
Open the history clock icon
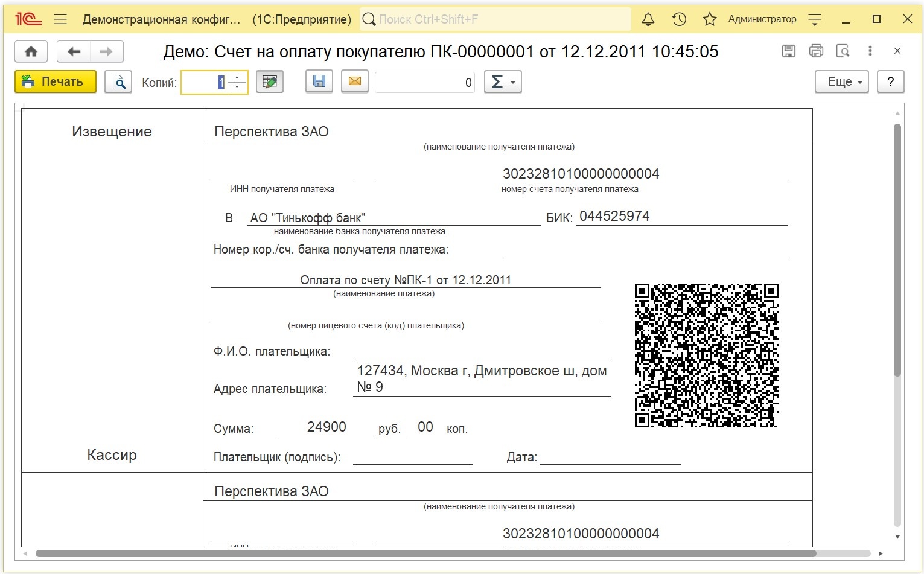[x=679, y=19]
